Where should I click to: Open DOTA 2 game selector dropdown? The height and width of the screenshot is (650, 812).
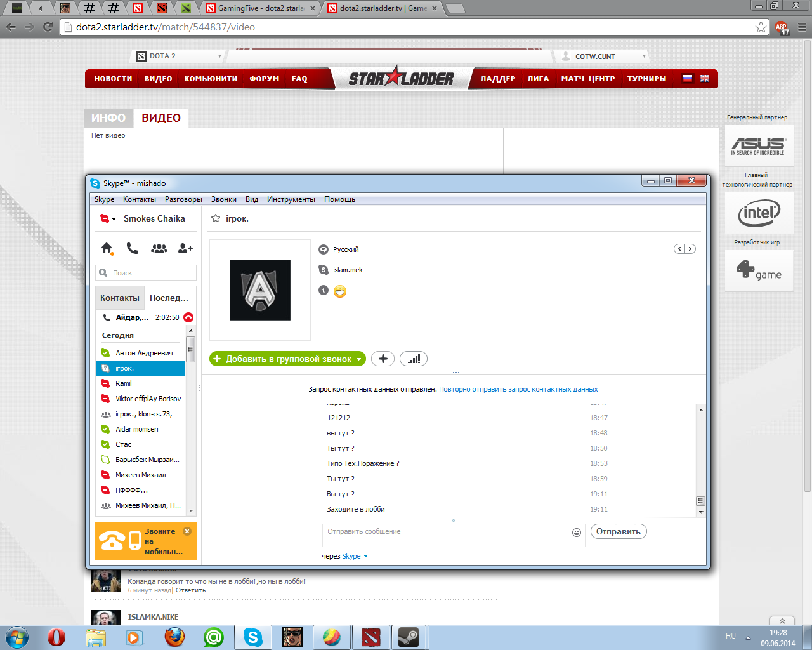click(219, 56)
